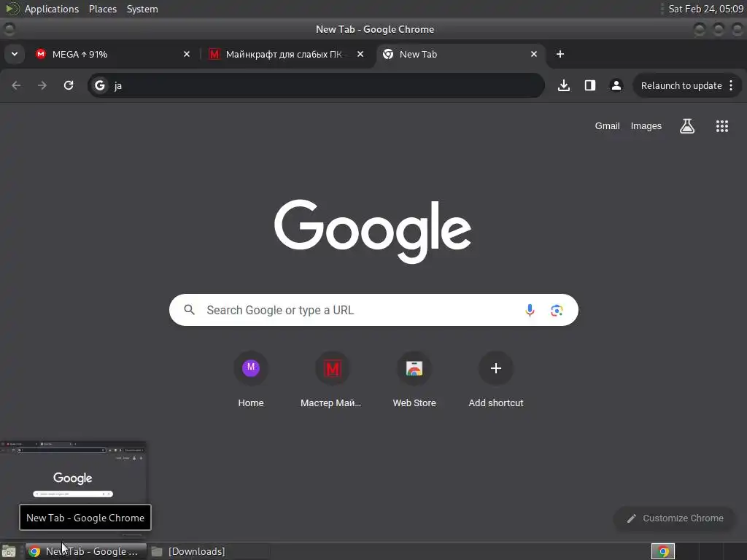Click the Chrome icon in workspace switcher
The image size is (747, 560).
(663, 551)
